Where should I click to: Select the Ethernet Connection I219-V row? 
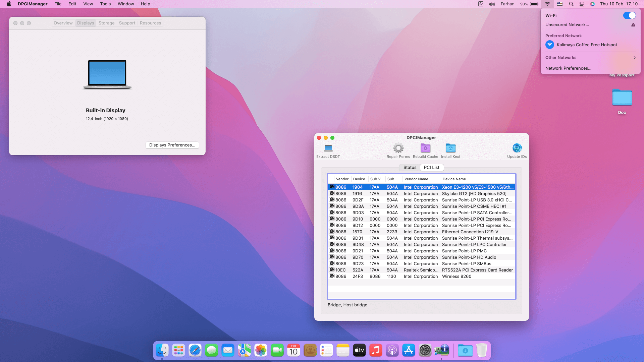click(x=421, y=232)
